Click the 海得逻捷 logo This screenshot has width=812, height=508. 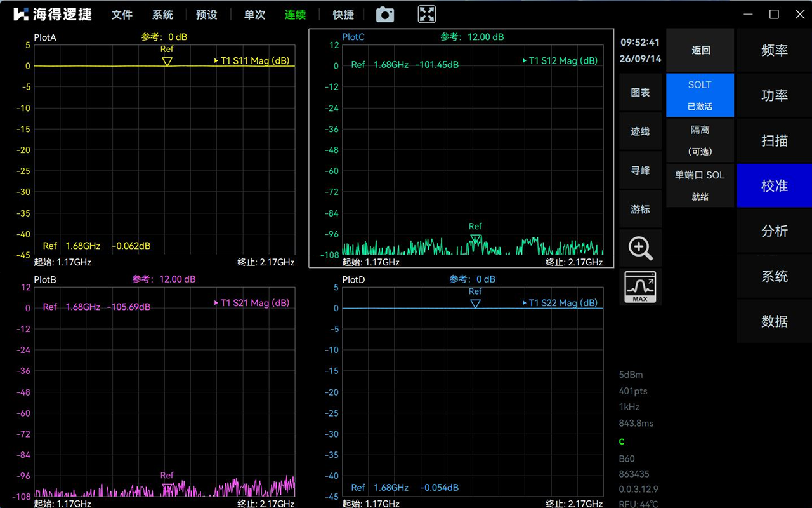(x=52, y=14)
